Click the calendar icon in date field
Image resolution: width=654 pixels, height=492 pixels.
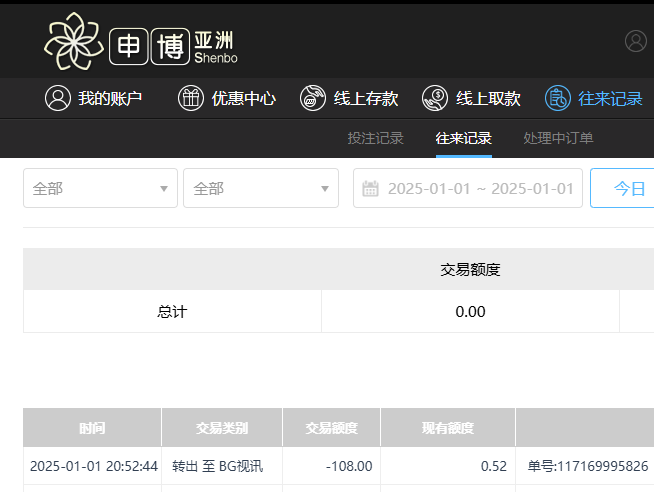370,188
